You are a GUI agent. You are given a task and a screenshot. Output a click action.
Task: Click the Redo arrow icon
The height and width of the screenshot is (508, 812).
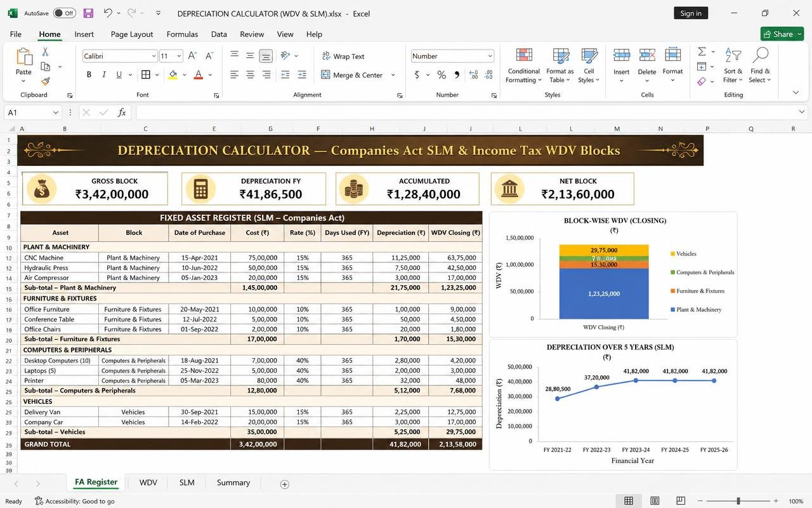pyautogui.click(x=131, y=13)
